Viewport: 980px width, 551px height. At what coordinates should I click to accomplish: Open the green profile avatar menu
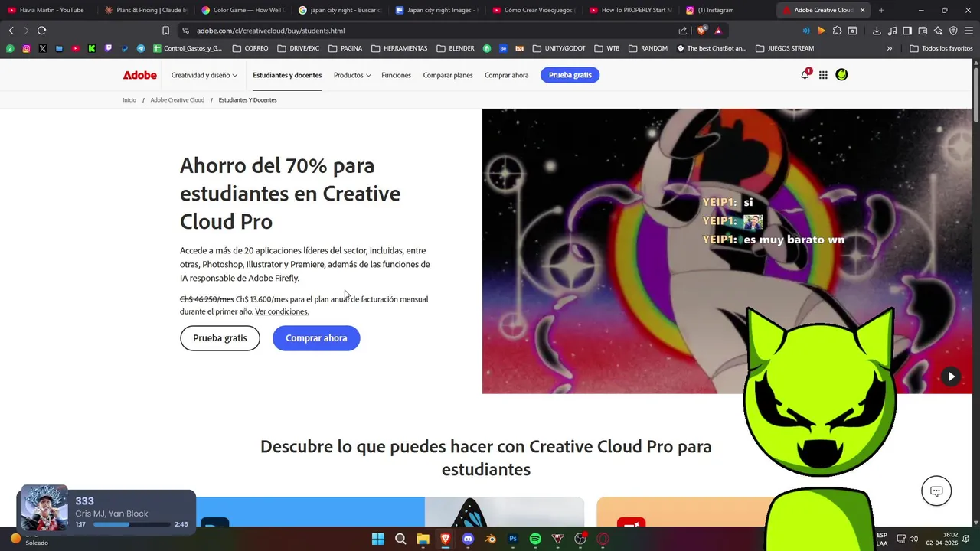pos(841,74)
